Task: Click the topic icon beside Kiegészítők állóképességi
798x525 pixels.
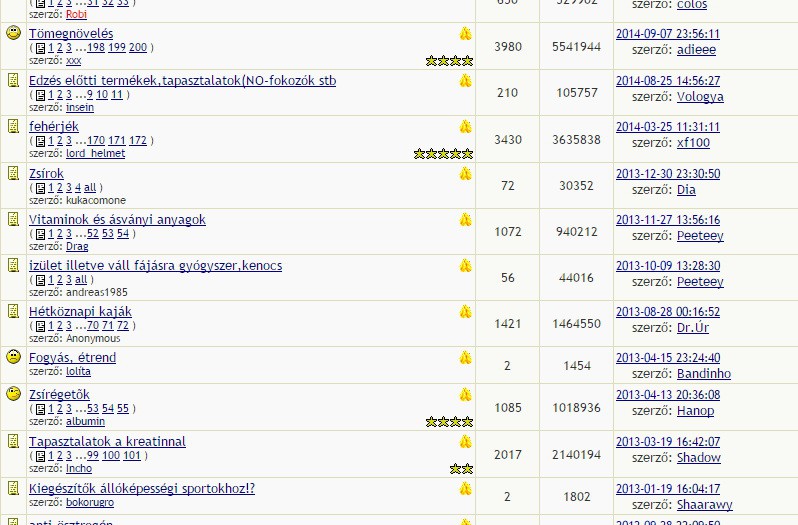Action: [x=14, y=488]
